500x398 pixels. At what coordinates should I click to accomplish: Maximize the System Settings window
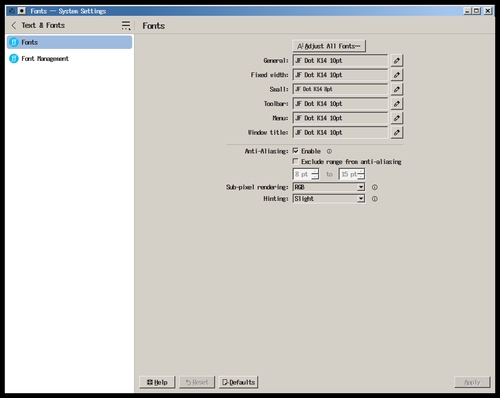tap(477, 11)
